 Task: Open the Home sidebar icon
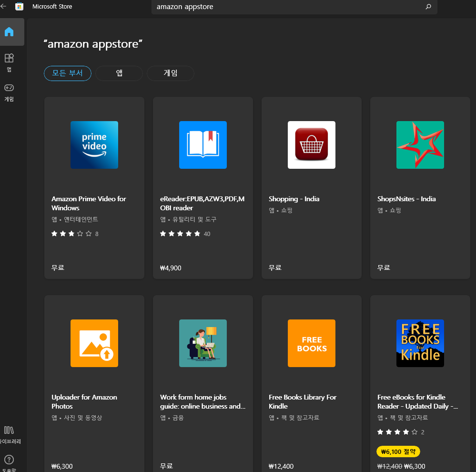point(9,32)
